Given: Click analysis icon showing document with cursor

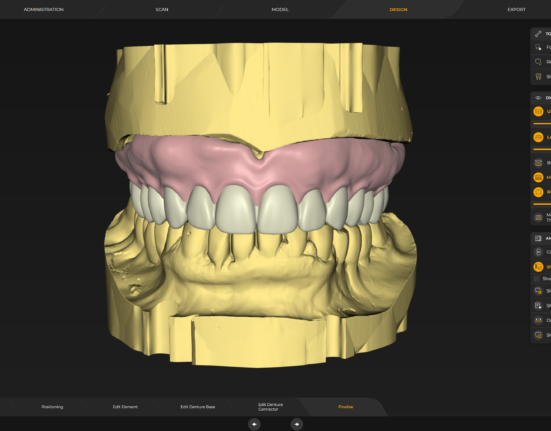Looking at the screenshot, I should 538,306.
